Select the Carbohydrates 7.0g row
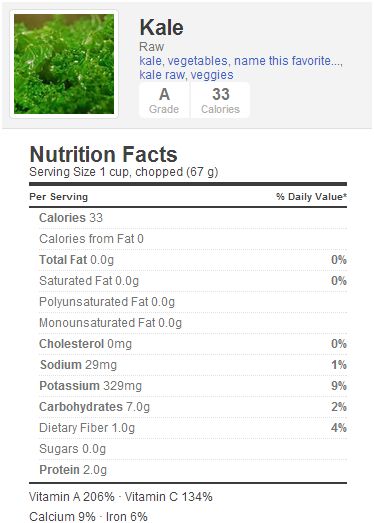The image size is (374, 523). click(193, 407)
